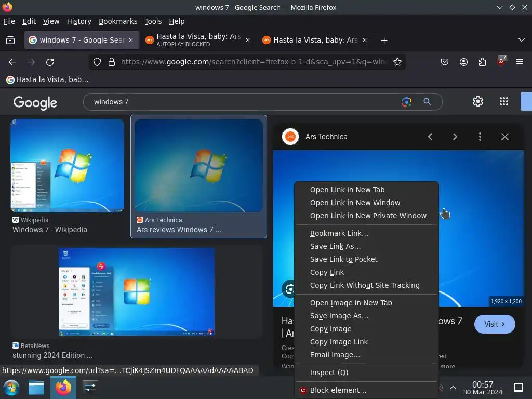Viewport: 532px width, 399px height.
Task: Select Save Image As… from context menu
Action: pos(366,316)
